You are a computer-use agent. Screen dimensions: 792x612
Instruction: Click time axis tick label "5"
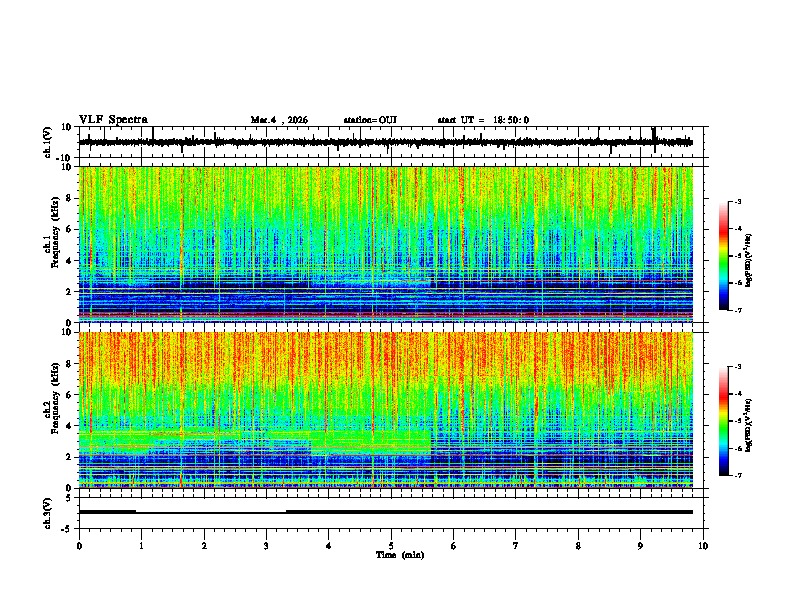point(391,546)
